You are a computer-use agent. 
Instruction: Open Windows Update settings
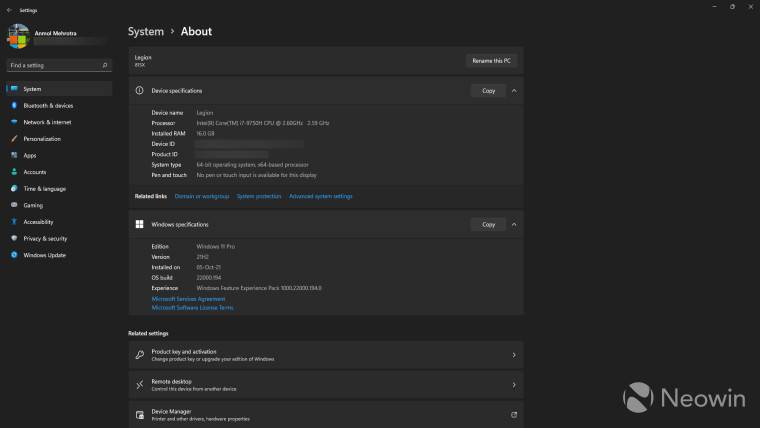pyautogui.click(x=59, y=255)
